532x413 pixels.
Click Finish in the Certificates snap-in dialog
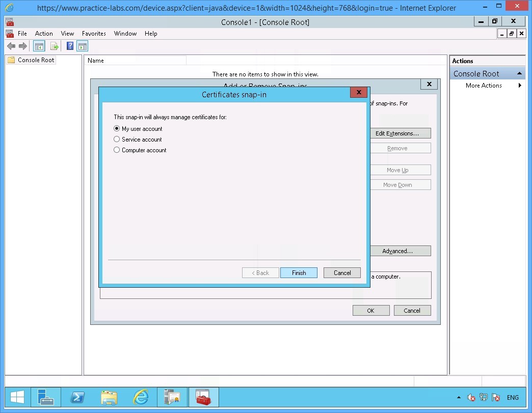click(x=299, y=272)
